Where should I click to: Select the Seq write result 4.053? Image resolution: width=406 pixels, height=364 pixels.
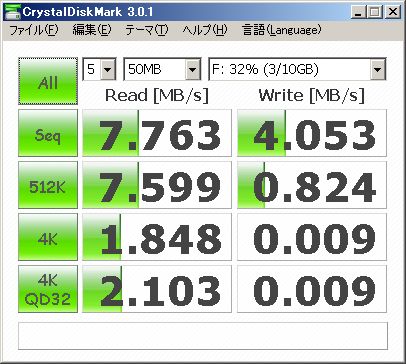(312, 133)
